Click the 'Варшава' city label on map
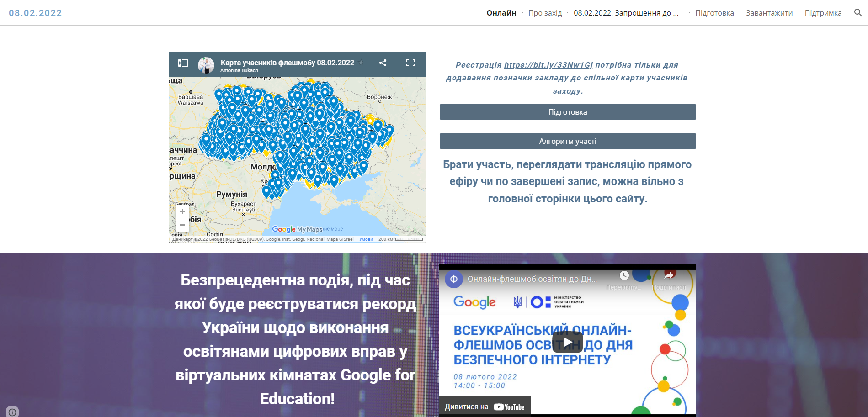This screenshot has width=868, height=417. [191, 97]
